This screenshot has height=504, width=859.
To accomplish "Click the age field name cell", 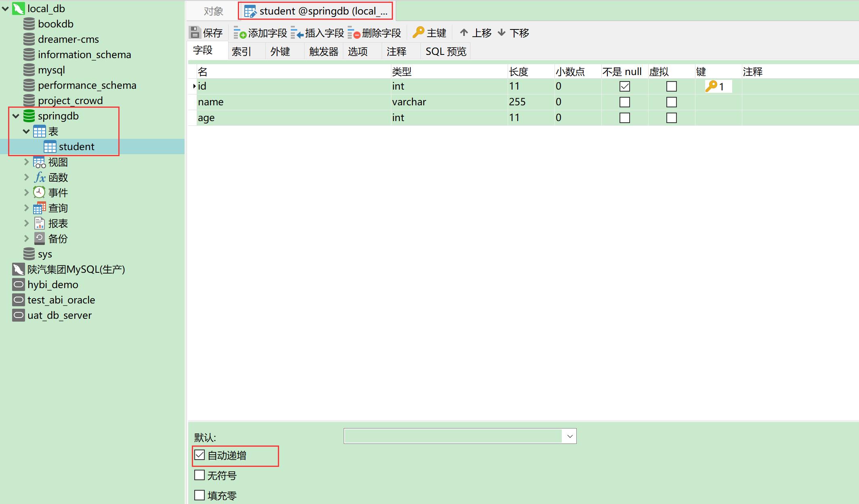I will (x=294, y=117).
